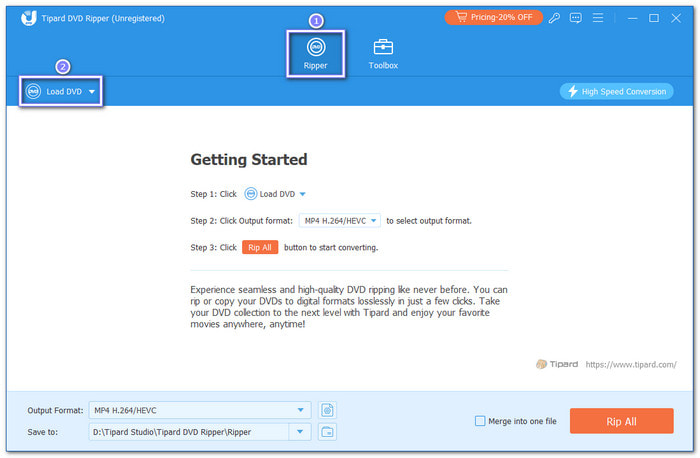Enable High Speed Conversion

click(x=617, y=92)
